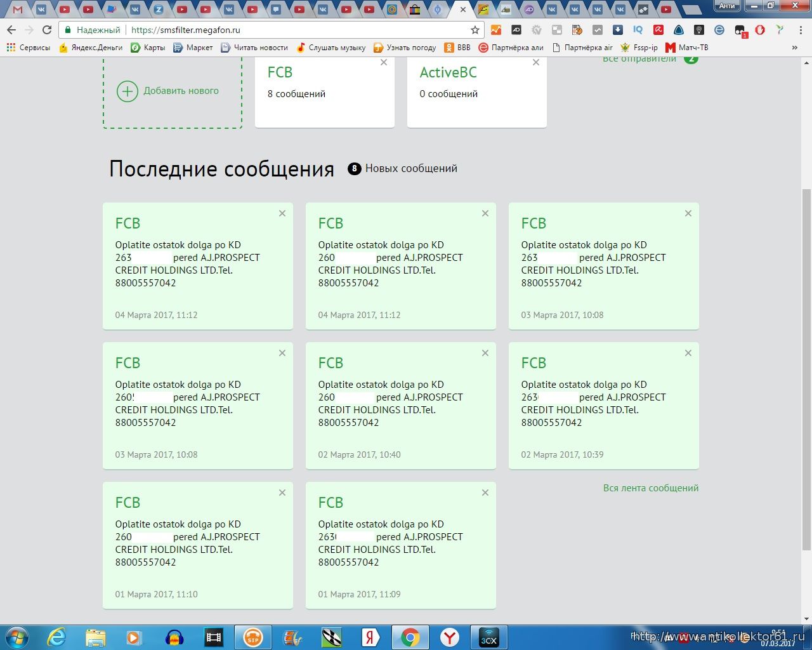Open the Маркет bookmark

pyautogui.click(x=193, y=48)
